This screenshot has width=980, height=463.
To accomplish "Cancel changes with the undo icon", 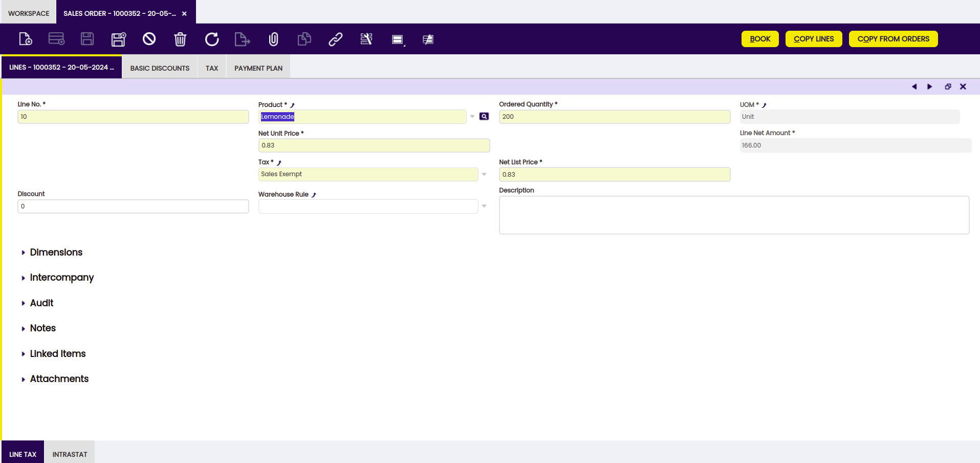I will point(149,39).
